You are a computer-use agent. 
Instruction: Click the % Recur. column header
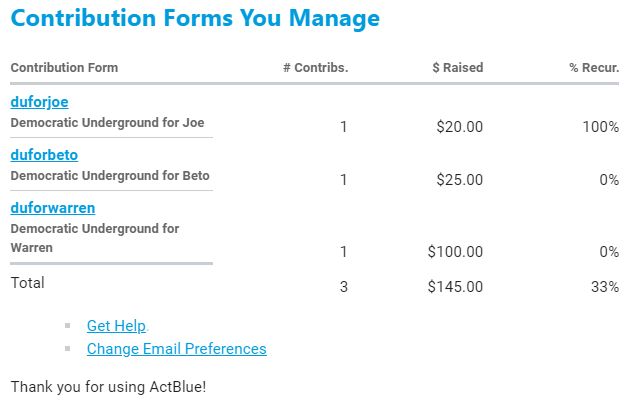pyautogui.click(x=594, y=68)
